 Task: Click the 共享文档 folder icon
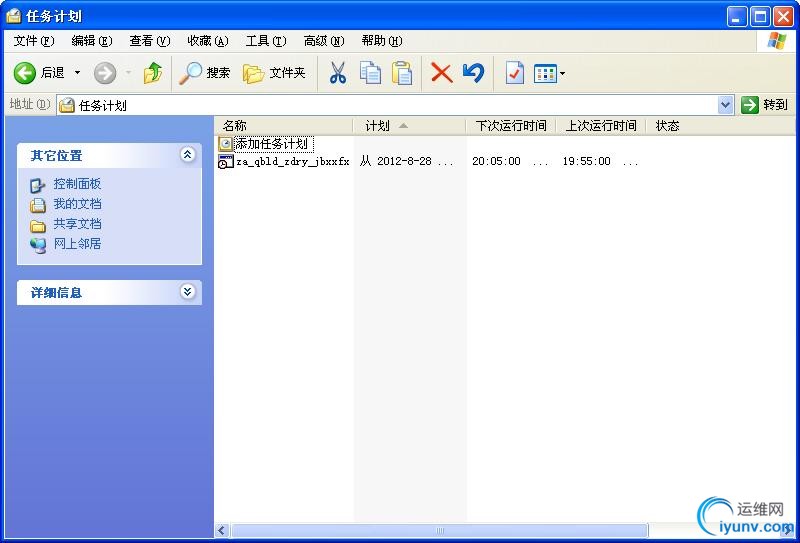click(38, 226)
